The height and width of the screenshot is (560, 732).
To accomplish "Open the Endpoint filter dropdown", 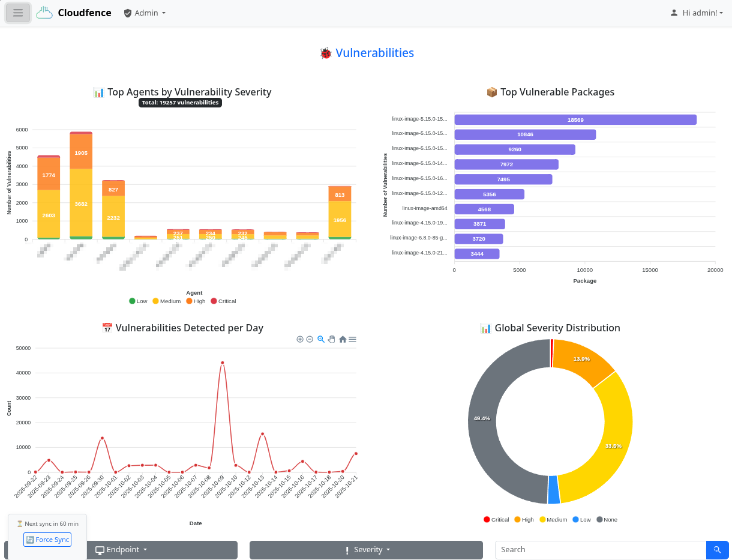I will click(x=121, y=550).
